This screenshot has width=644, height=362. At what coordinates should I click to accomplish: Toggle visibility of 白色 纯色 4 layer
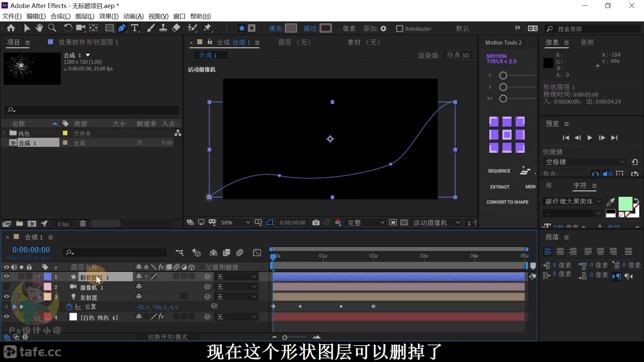pos(6,317)
